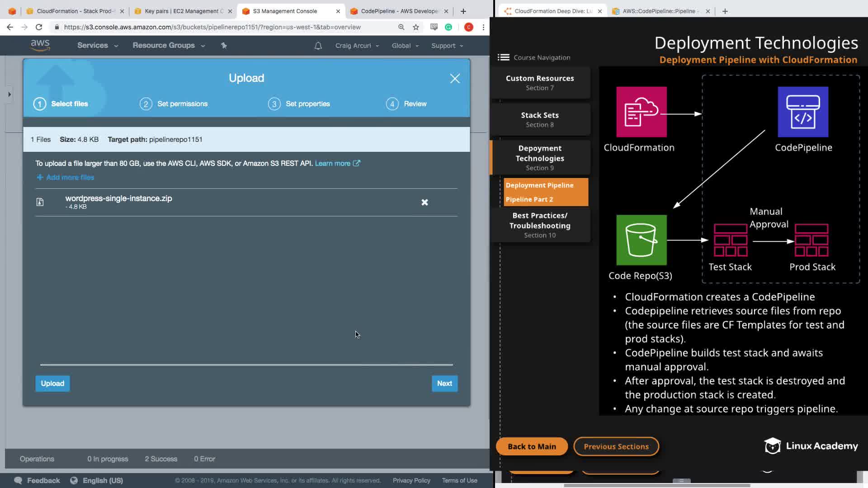Open the notifications bell icon

pos(318,46)
